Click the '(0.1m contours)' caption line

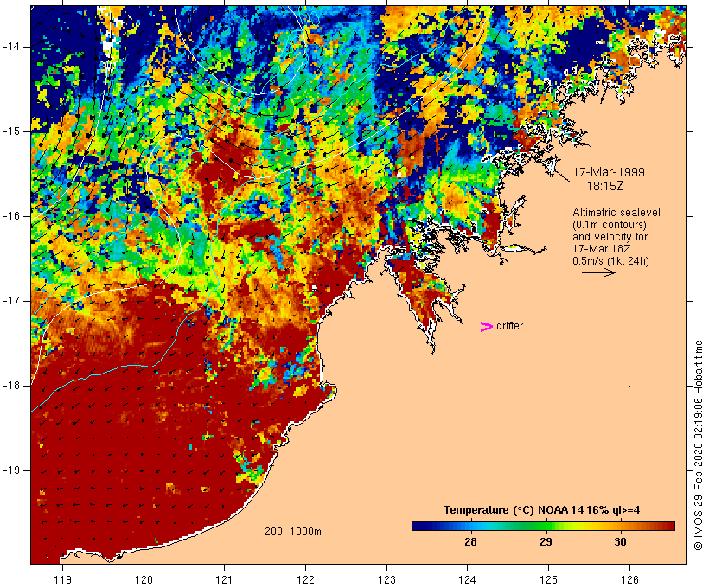[x=610, y=225]
